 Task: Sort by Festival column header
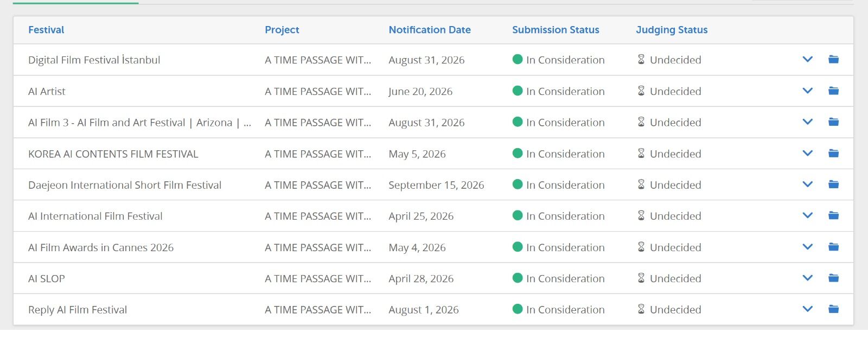coord(46,30)
